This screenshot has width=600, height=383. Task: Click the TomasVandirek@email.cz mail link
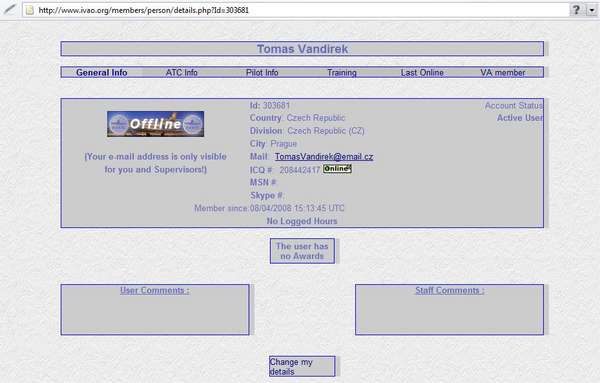(x=324, y=156)
